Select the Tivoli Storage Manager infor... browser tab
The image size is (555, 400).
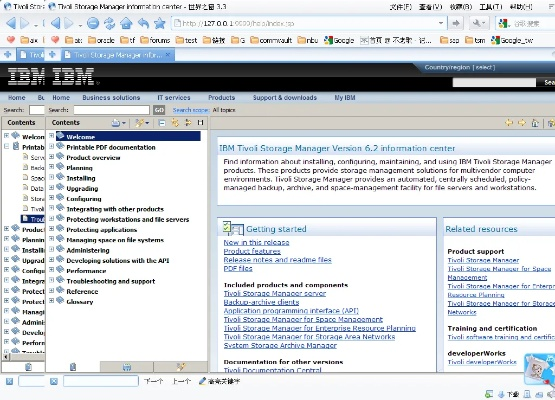click(118, 55)
